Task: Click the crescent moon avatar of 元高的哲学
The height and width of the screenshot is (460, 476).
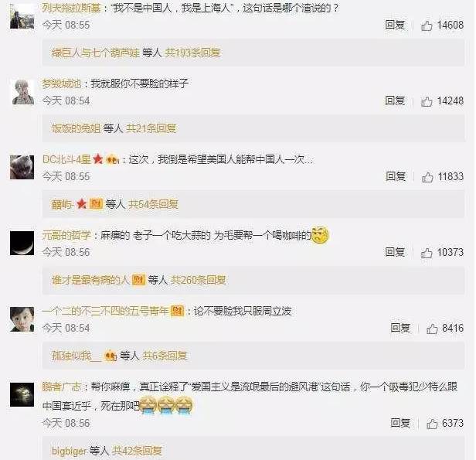Action: (x=22, y=243)
